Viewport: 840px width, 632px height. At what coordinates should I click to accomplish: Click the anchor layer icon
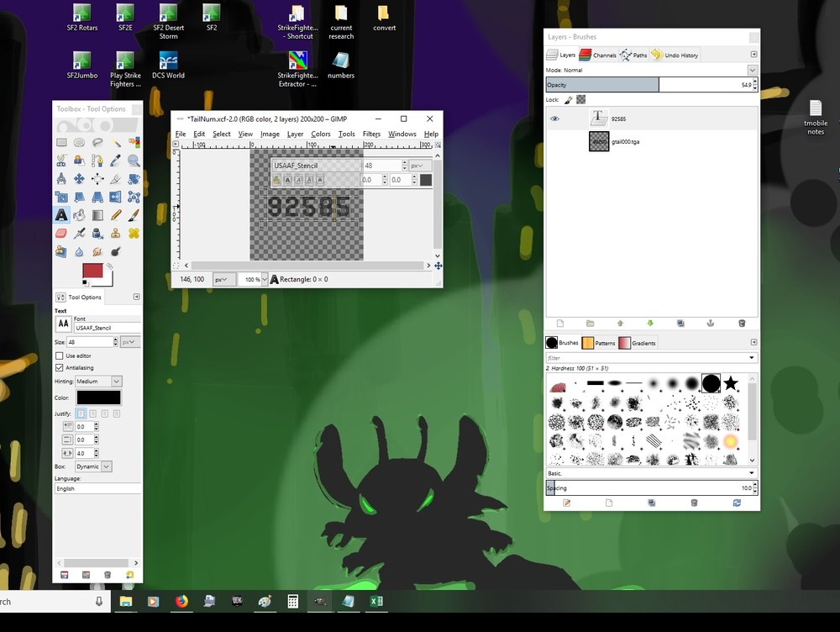[711, 324]
